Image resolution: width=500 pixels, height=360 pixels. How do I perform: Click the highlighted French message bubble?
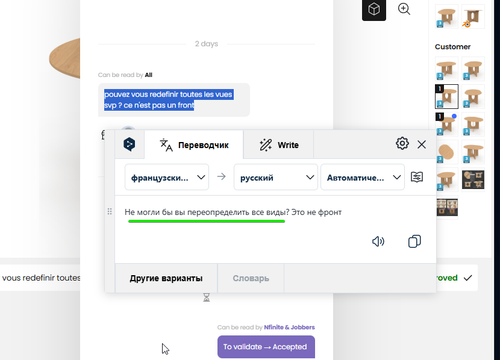pyautogui.click(x=174, y=100)
